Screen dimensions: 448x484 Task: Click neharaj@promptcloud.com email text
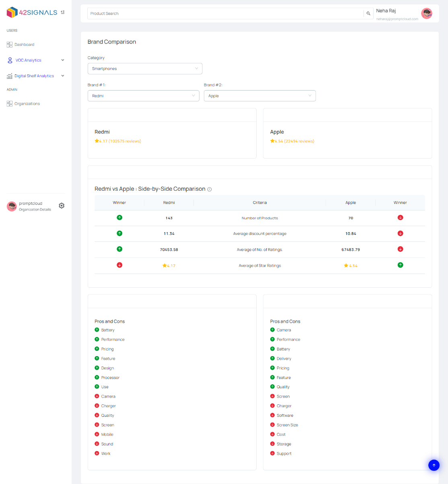[397, 19]
